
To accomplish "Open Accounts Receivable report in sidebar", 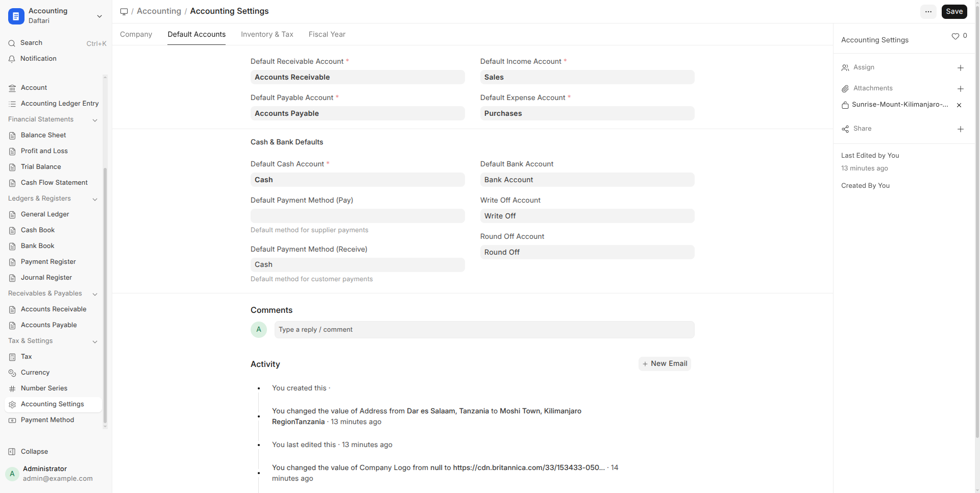I will click(54, 309).
